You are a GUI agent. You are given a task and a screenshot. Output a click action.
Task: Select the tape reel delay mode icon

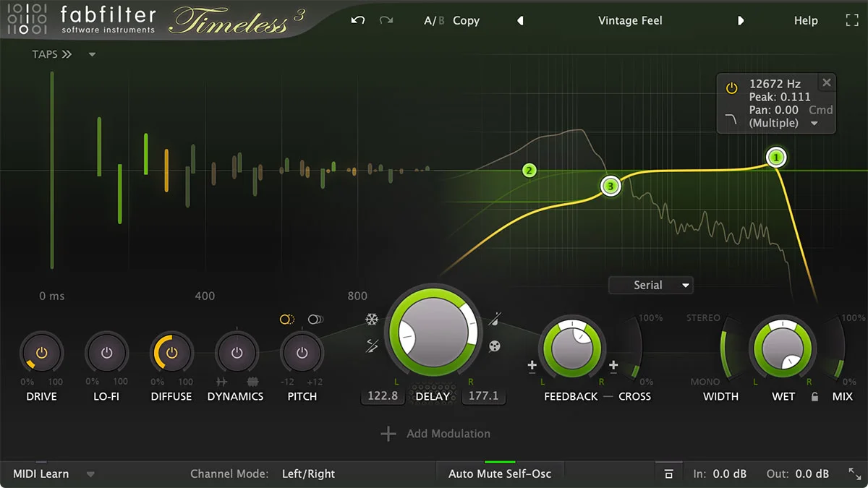495,346
